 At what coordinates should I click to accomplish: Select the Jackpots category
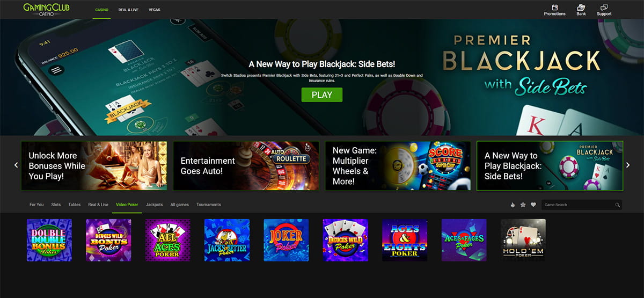pyautogui.click(x=154, y=205)
